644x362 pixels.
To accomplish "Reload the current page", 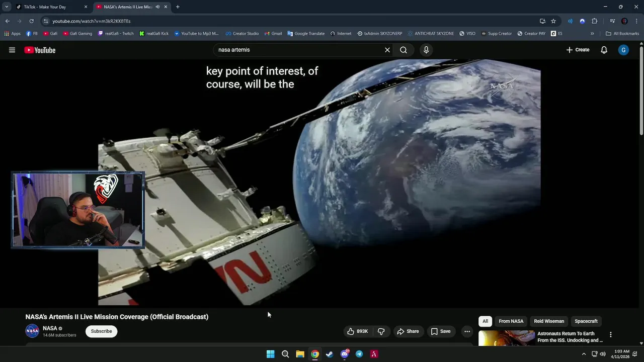I will click(31, 21).
